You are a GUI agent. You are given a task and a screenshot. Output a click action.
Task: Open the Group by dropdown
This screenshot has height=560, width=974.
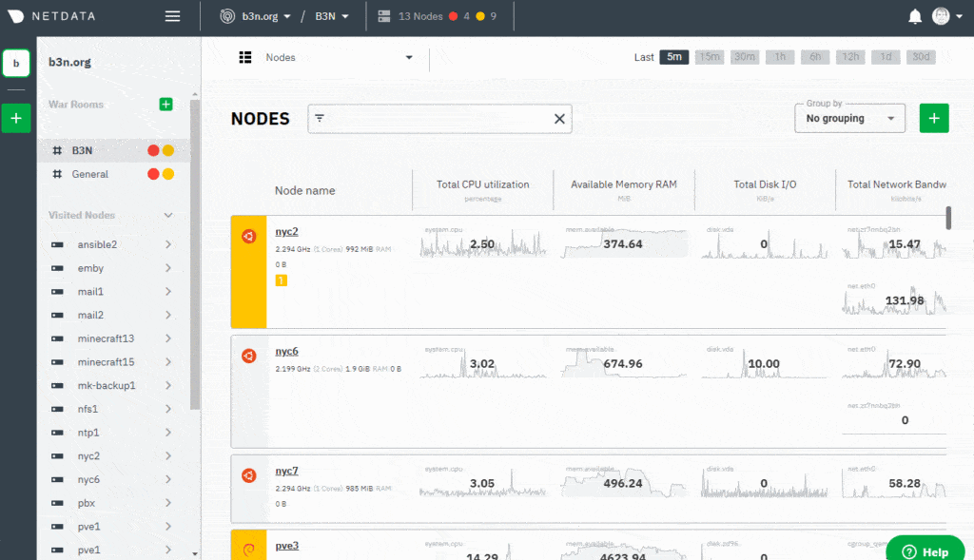coord(849,118)
